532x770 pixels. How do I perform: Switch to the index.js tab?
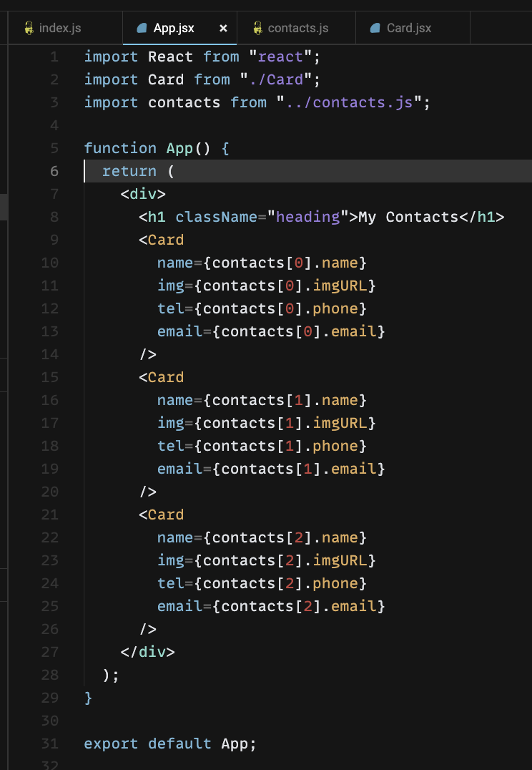(x=65, y=28)
